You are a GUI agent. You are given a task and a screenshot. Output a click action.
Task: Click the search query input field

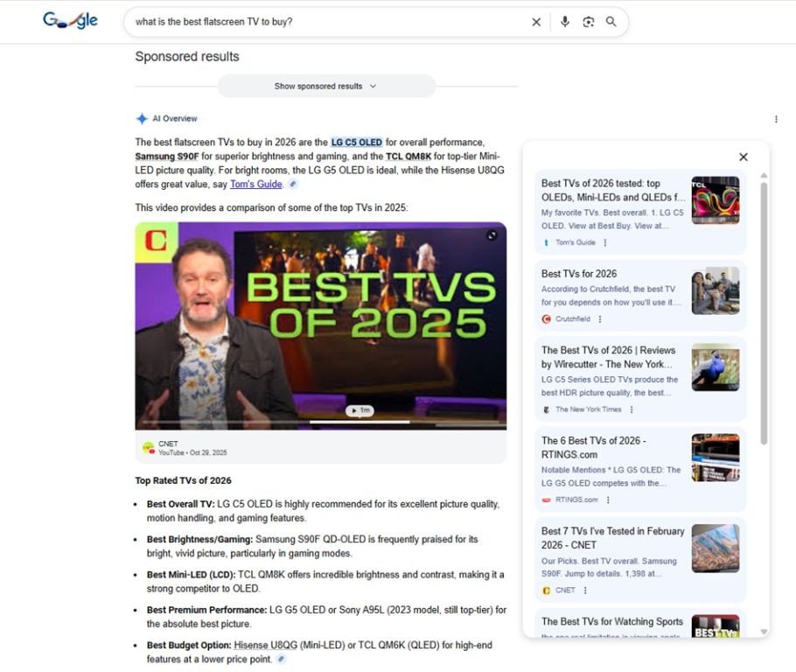pos(330,22)
